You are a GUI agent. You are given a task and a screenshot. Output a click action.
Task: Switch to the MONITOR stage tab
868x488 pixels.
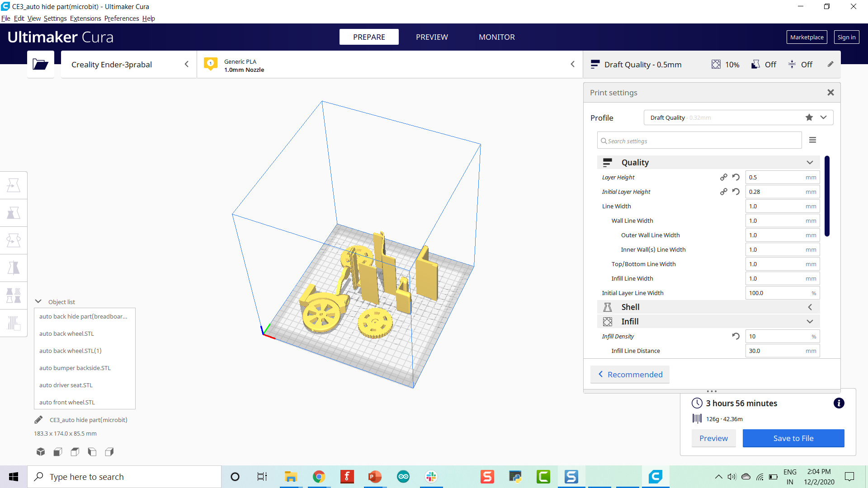coord(497,37)
